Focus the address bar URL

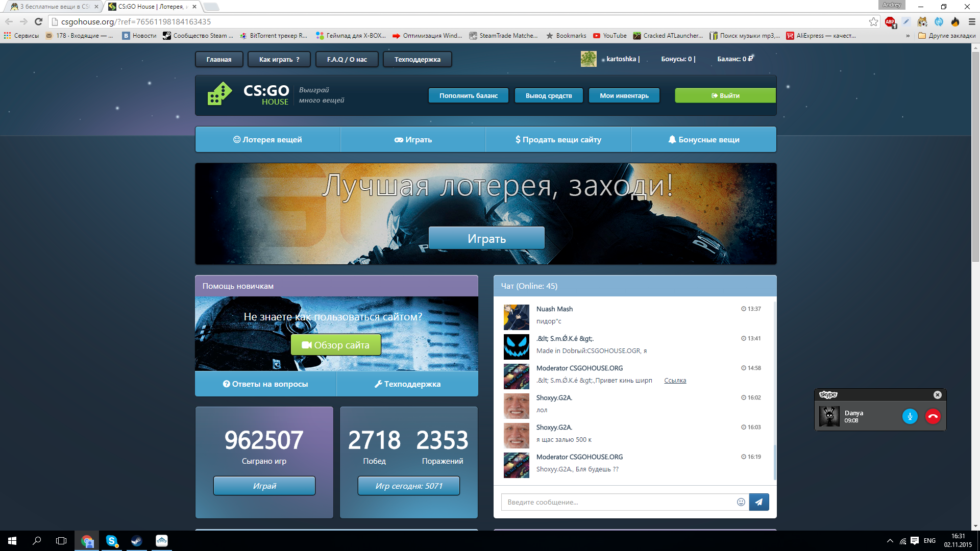(459, 21)
